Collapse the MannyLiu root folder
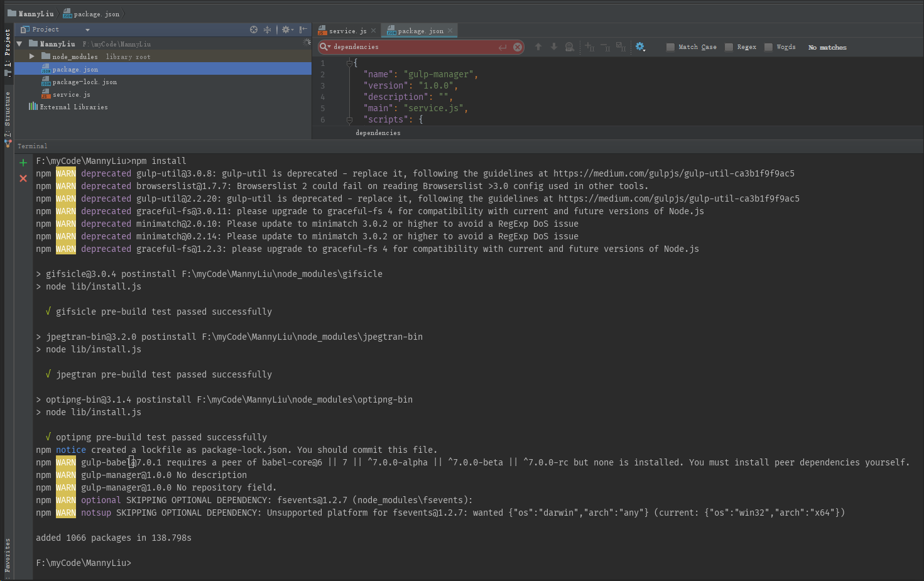The width and height of the screenshot is (924, 581). [x=19, y=44]
